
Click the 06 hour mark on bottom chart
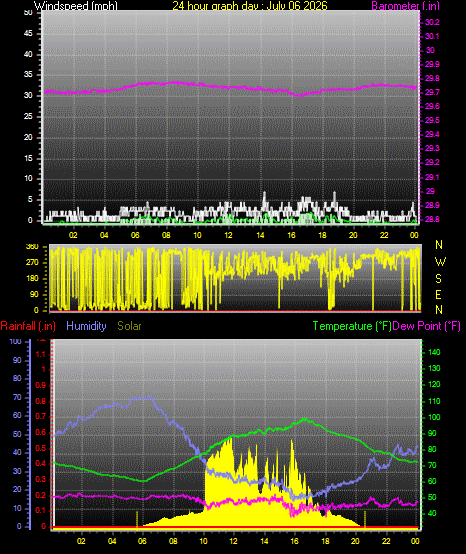[x=142, y=541]
